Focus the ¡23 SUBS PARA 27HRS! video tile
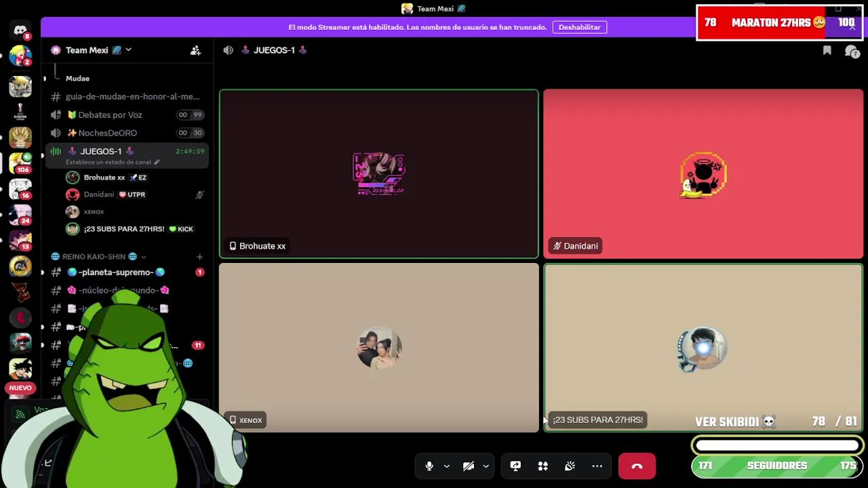The width and height of the screenshot is (868, 488). pyautogui.click(x=703, y=348)
